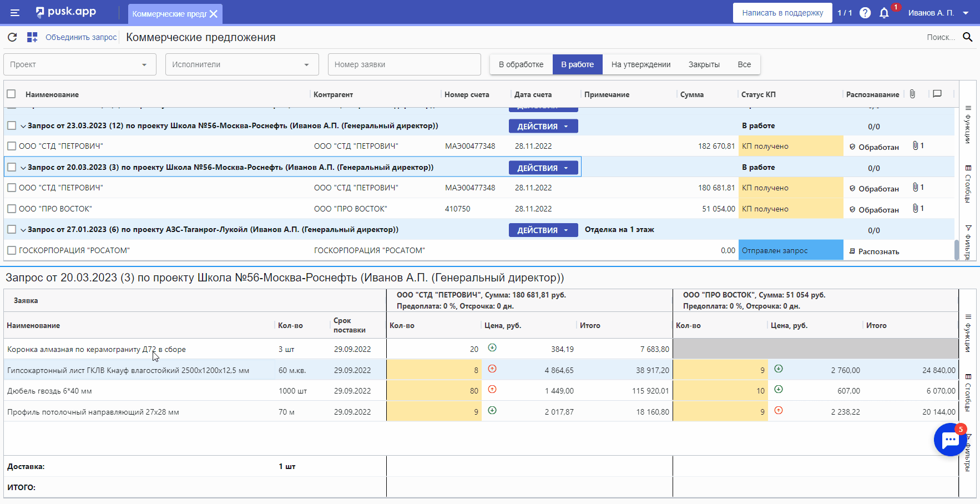Open the Исполнители dropdown
Viewport: 980px width, 504px height.
click(x=242, y=64)
